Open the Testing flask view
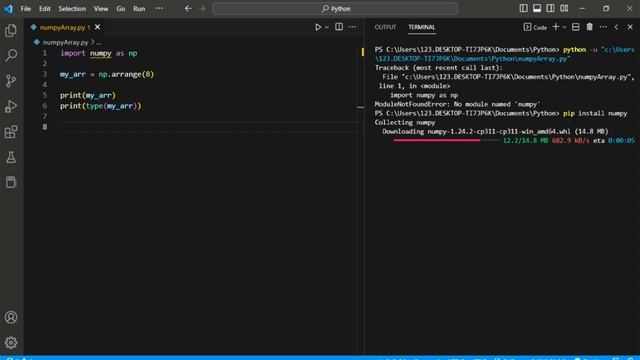 click(x=11, y=157)
